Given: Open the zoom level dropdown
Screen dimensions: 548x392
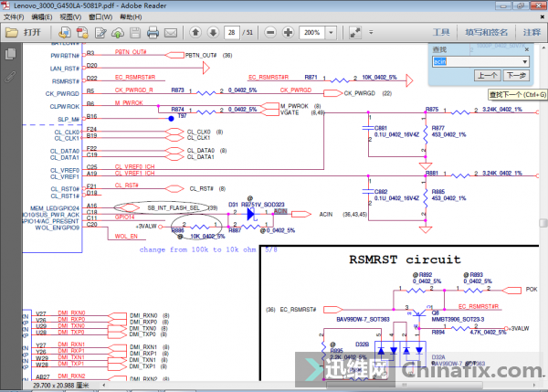Looking at the screenshot, I should pyautogui.click(x=331, y=33).
